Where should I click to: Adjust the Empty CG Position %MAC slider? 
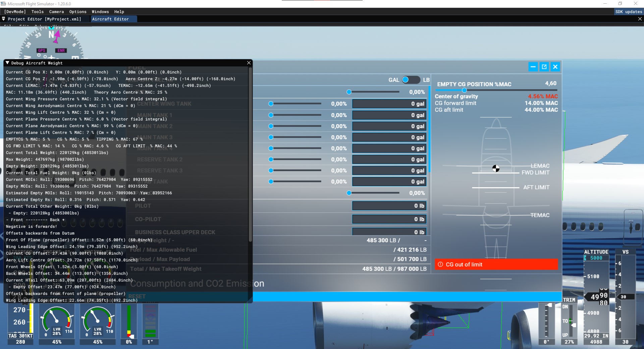click(496, 90)
